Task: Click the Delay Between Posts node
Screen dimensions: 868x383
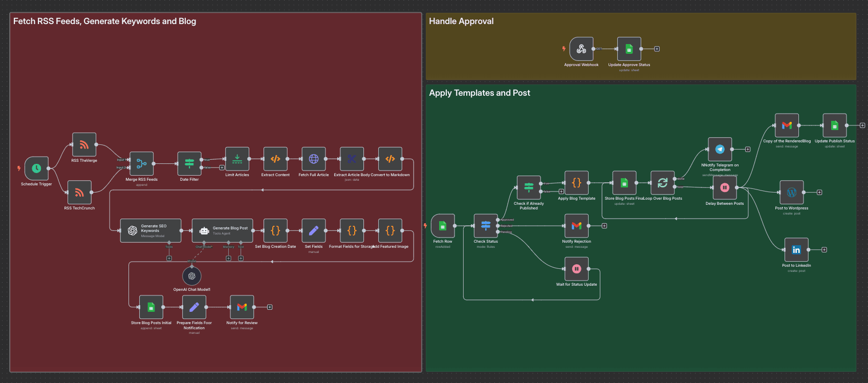Action: 725,188
